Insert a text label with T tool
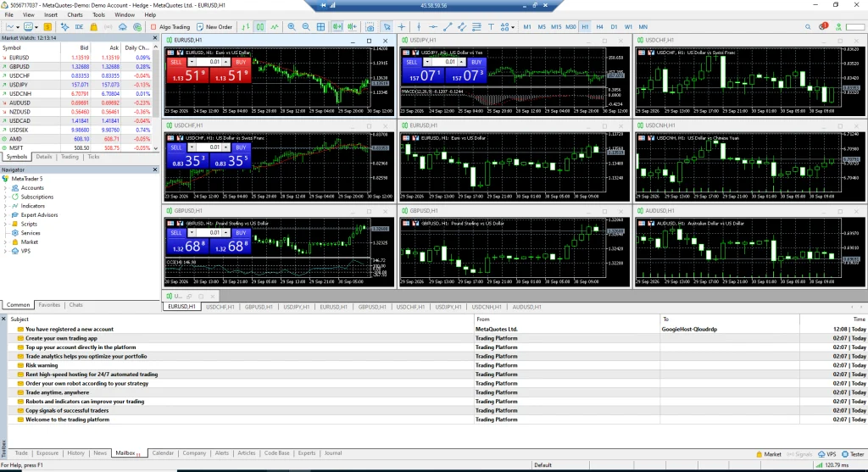 tap(491, 26)
